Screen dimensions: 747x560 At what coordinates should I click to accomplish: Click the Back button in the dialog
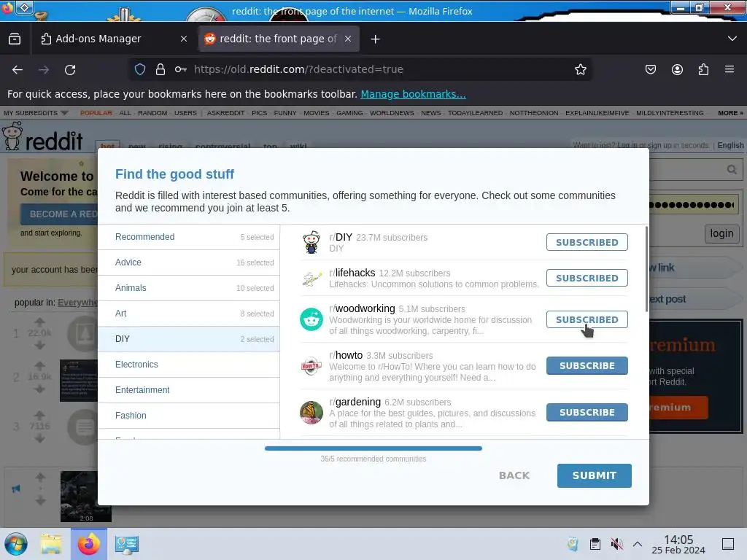pos(514,475)
